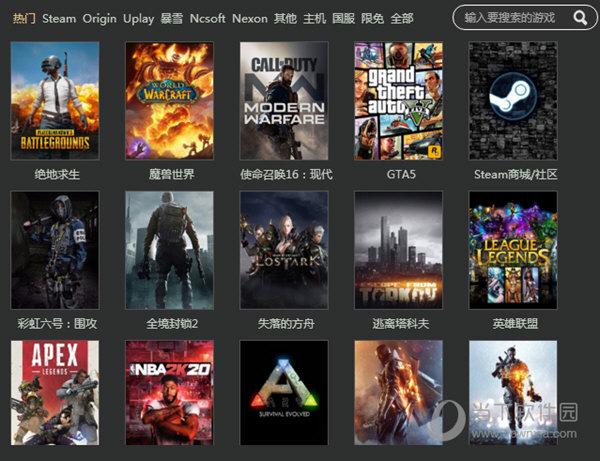600x461 pixels.
Task: Choose Call of Duty Modern Warfare cover
Action: [284, 101]
